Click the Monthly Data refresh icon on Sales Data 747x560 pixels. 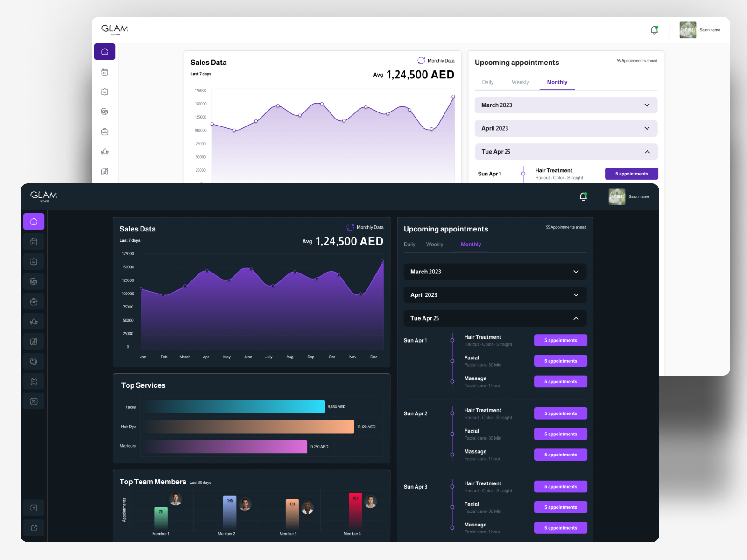(x=350, y=227)
